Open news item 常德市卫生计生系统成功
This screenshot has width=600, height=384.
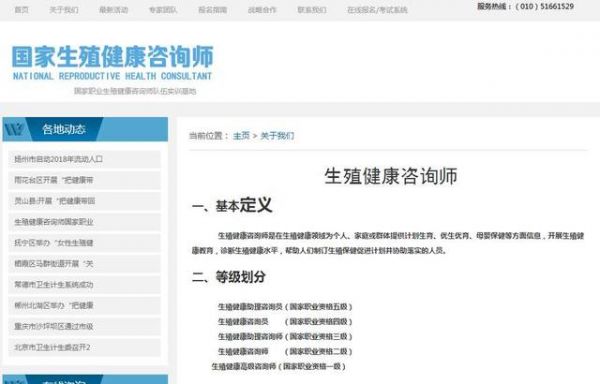(85, 285)
